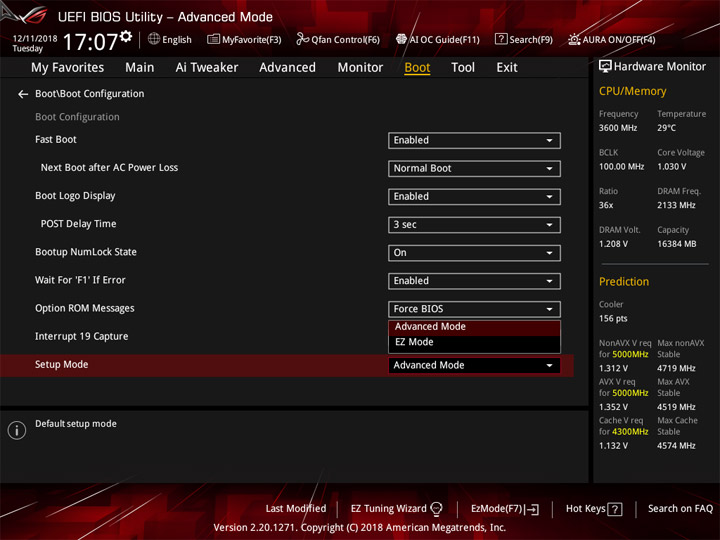This screenshot has height=540, width=720.
Task: Open the Next Boot after AC Power Loss dropdown
Action: click(474, 169)
